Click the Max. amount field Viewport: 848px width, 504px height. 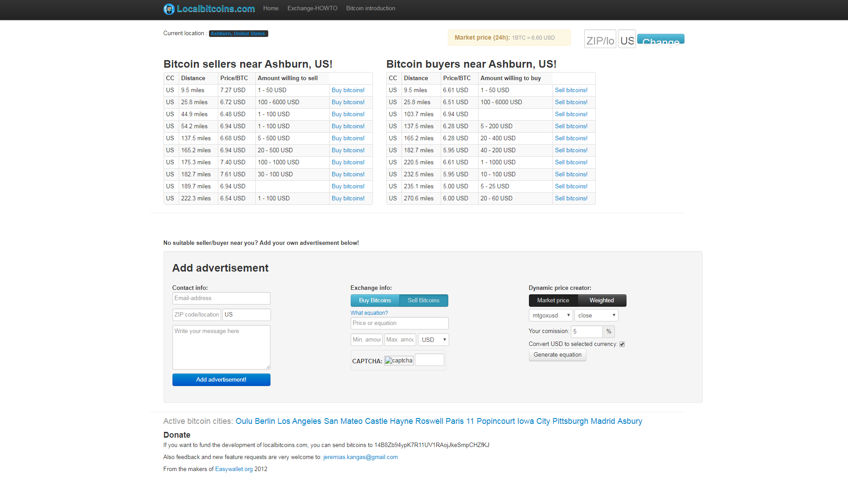point(400,340)
